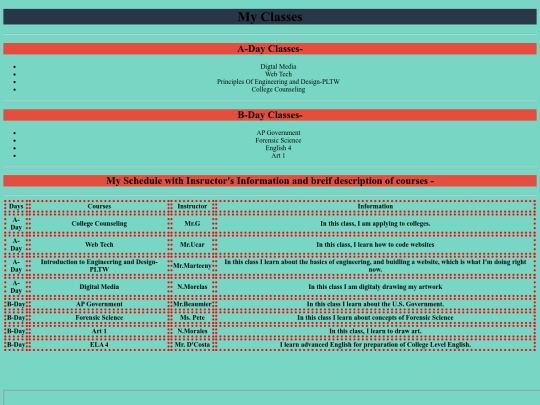The width and height of the screenshot is (540, 405).
Task: Click the Mr. D'Costa instructor cell
Action: pyautogui.click(x=192, y=344)
